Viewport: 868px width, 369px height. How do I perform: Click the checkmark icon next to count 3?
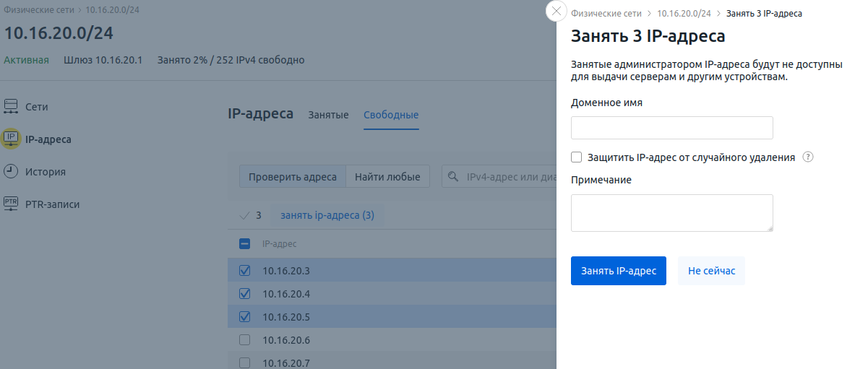coord(244,215)
